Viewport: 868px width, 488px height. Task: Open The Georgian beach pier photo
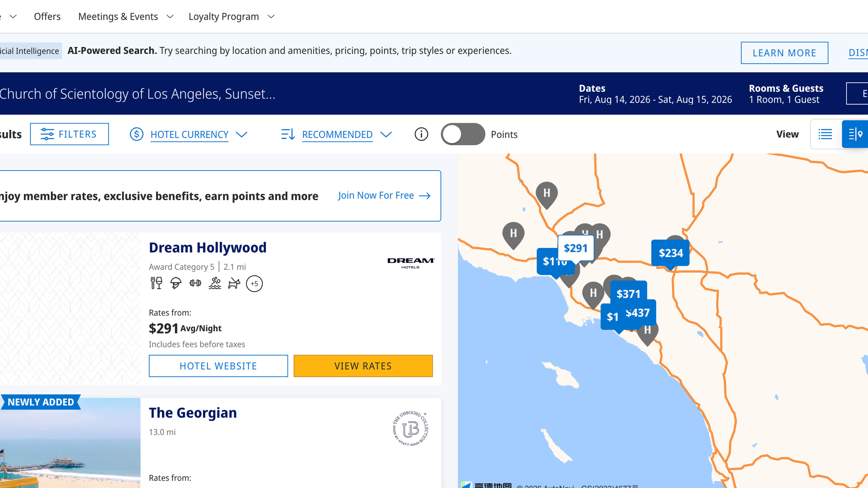point(70,443)
